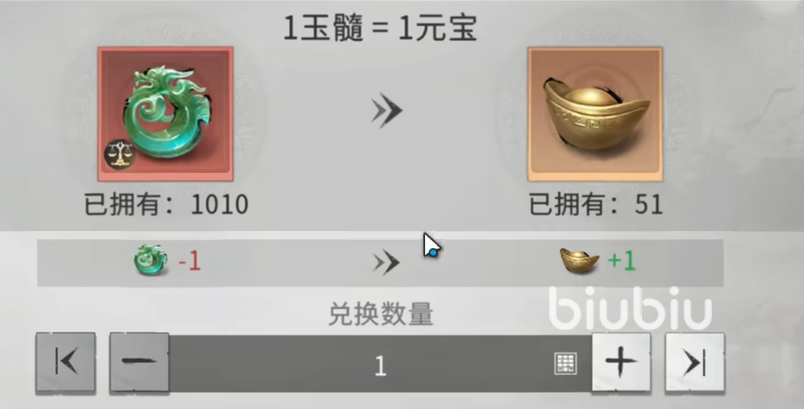The width and height of the screenshot is (804, 409).
Task: Open the numeric keypad icon
Action: point(566,363)
